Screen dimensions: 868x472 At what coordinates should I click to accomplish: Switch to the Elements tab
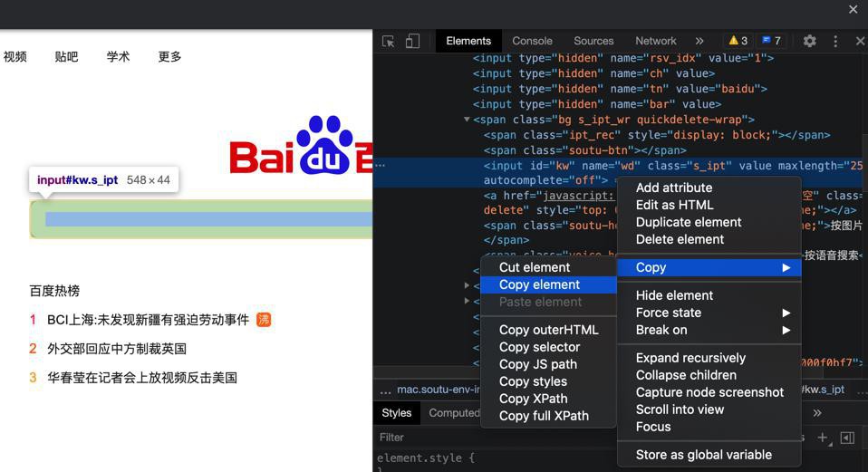point(468,41)
